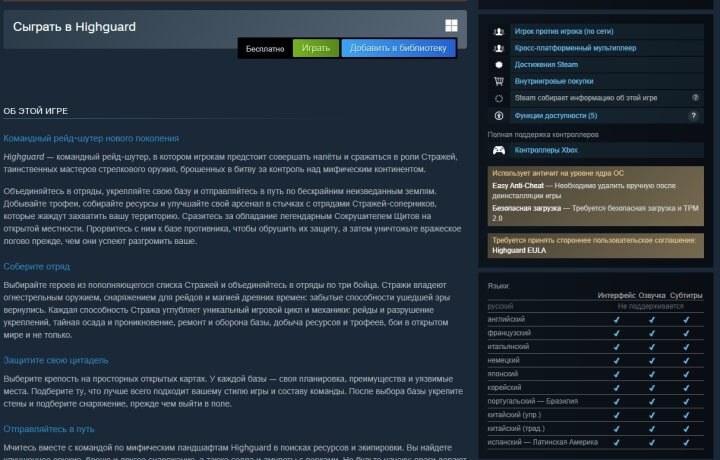The width and height of the screenshot is (720, 460).
Task: Click the Сыграть в Highguard title
Action: pyautogui.click(x=74, y=27)
